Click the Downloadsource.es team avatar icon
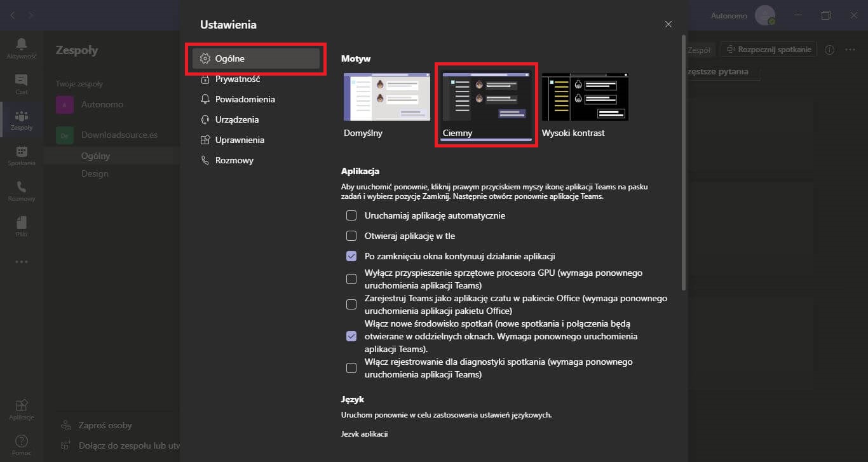 point(65,135)
